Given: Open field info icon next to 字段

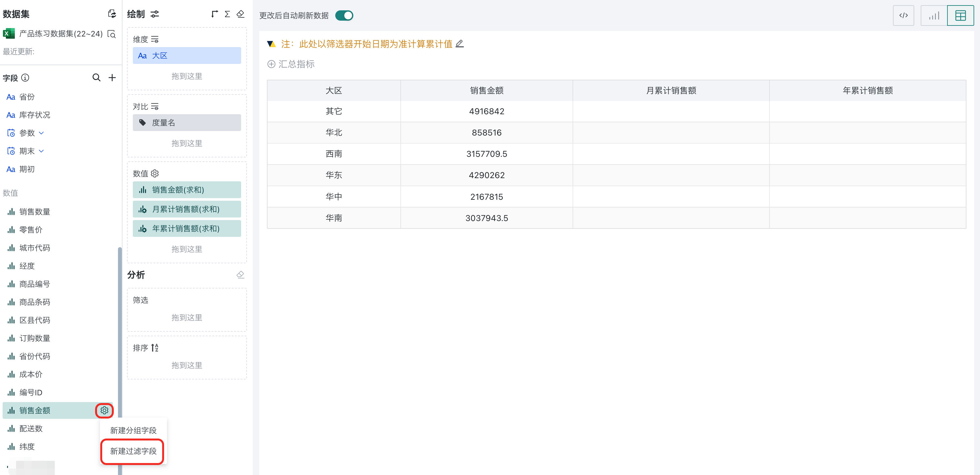Looking at the screenshot, I should [25, 78].
